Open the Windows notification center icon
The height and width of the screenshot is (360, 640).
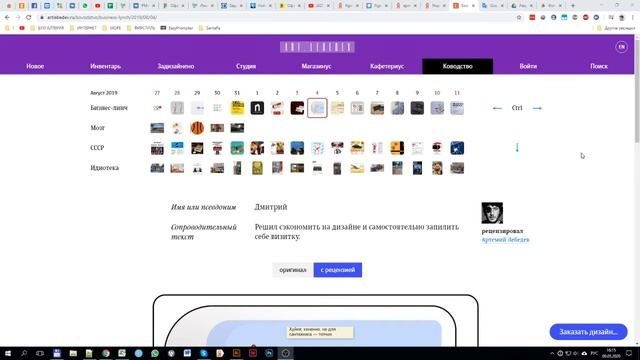(629, 353)
